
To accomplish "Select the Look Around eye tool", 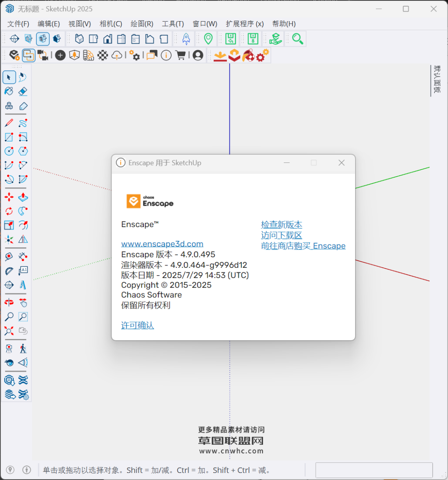I will (9, 363).
